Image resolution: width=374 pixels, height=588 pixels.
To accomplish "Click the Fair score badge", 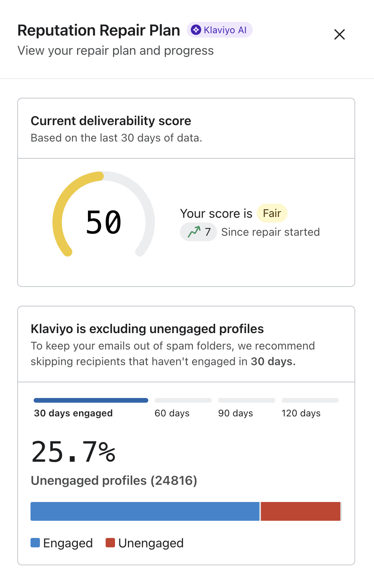I will (272, 213).
